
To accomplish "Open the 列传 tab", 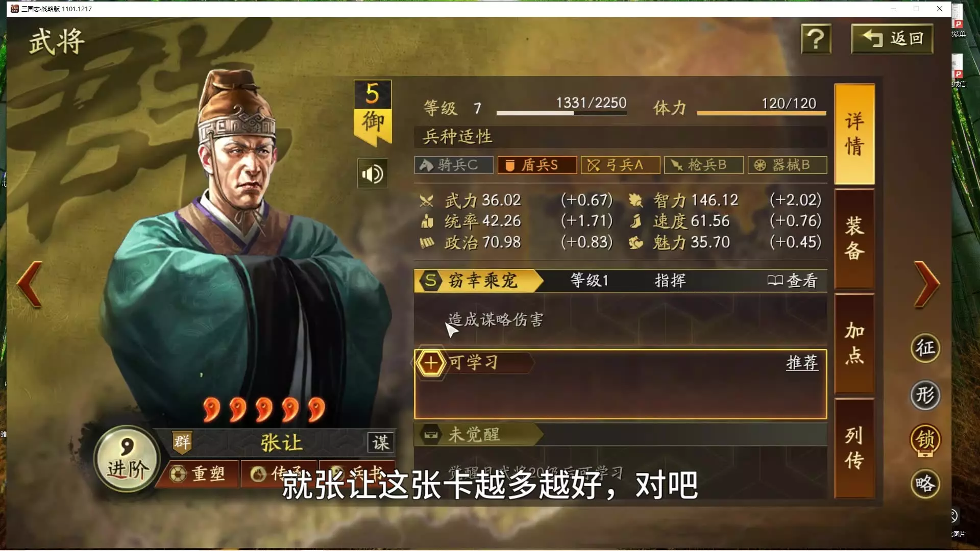I will 854,448.
